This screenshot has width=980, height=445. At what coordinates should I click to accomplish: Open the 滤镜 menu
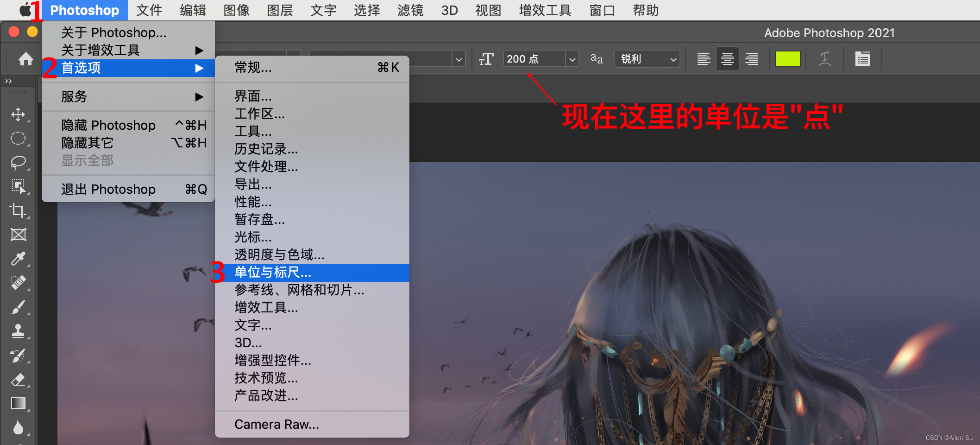(411, 10)
